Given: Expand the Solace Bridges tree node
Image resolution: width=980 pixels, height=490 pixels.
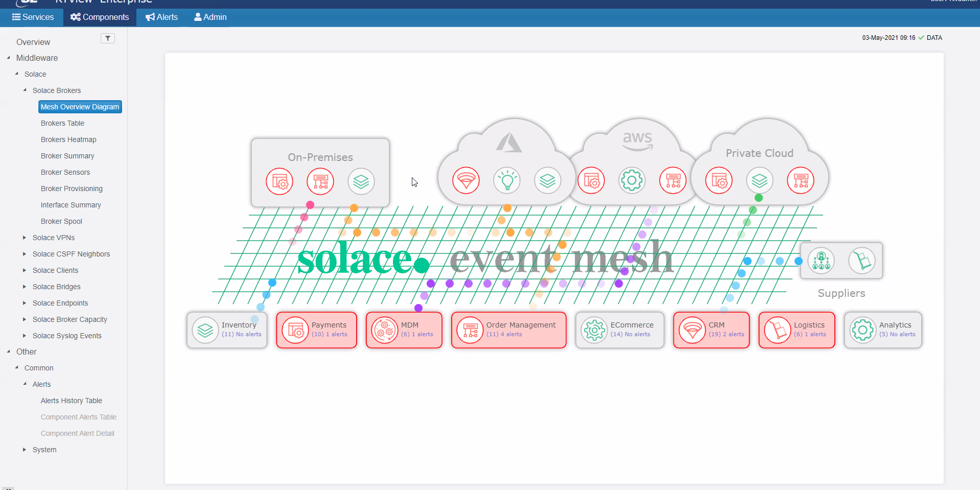Looking at the screenshot, I should (x=24, y=287).
